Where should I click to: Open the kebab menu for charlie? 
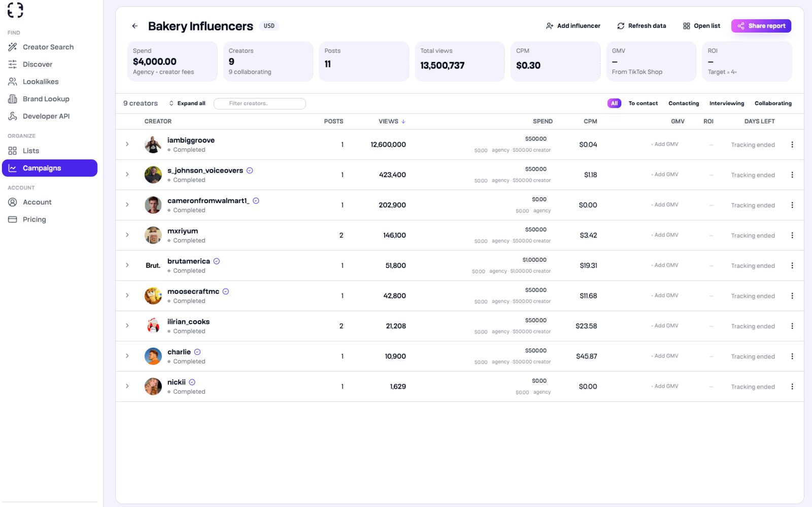tap(792, 356)
